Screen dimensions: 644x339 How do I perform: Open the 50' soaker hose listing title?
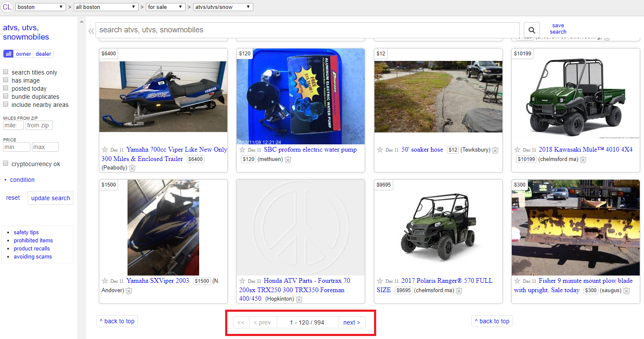tap(422, 149)
